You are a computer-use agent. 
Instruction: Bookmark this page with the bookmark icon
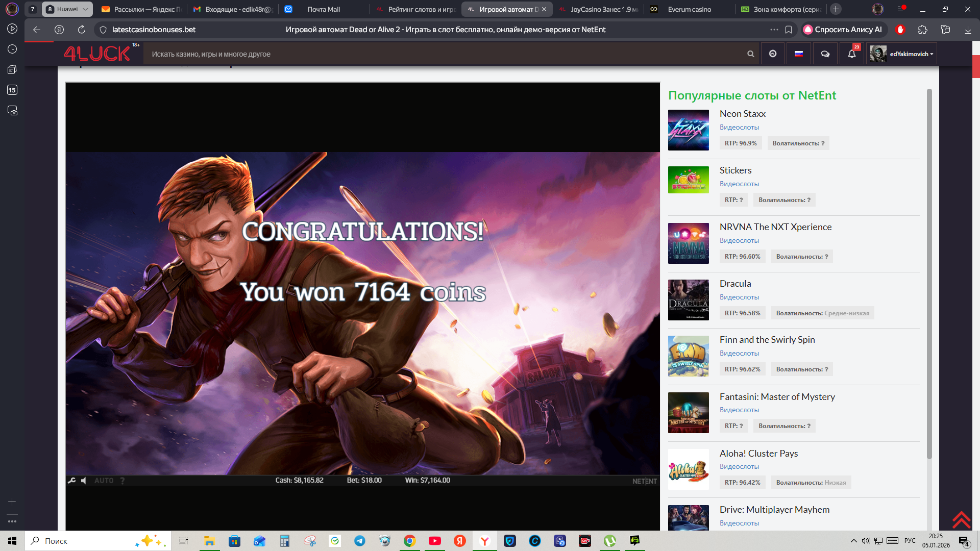point(789,30)
